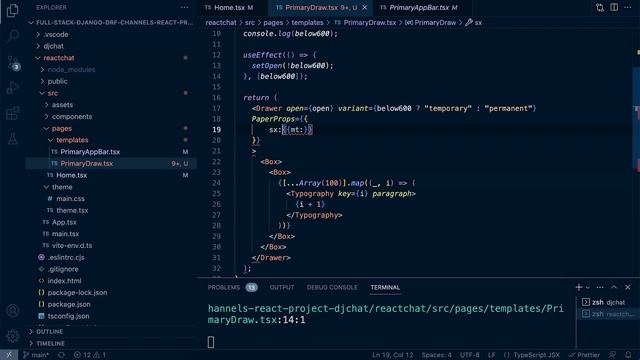Open the Manage gear icon
This screenshot has height=360, width=640.
(x=13, y=336)
